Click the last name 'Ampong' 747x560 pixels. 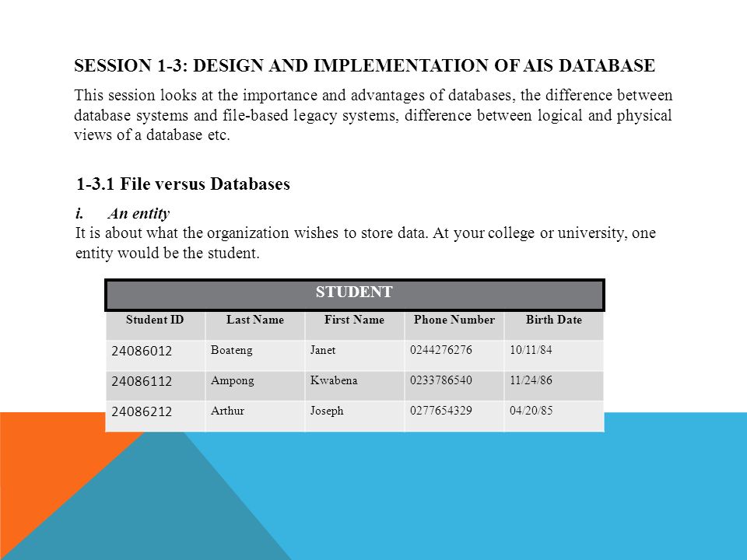(233, 381)
